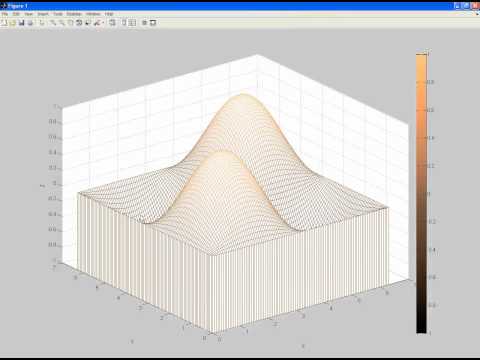
Task: Click the Link Plot toolbar icon
Action: 112,23
